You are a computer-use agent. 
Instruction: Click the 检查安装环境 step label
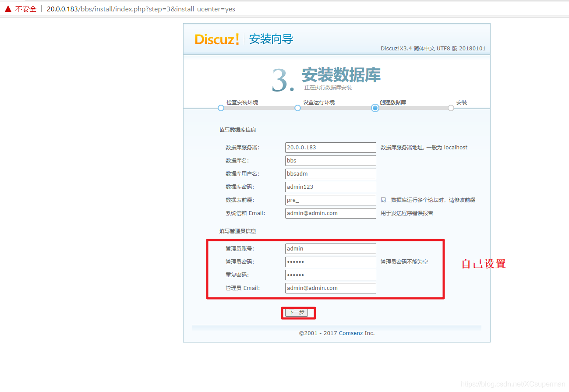[242, 102]
